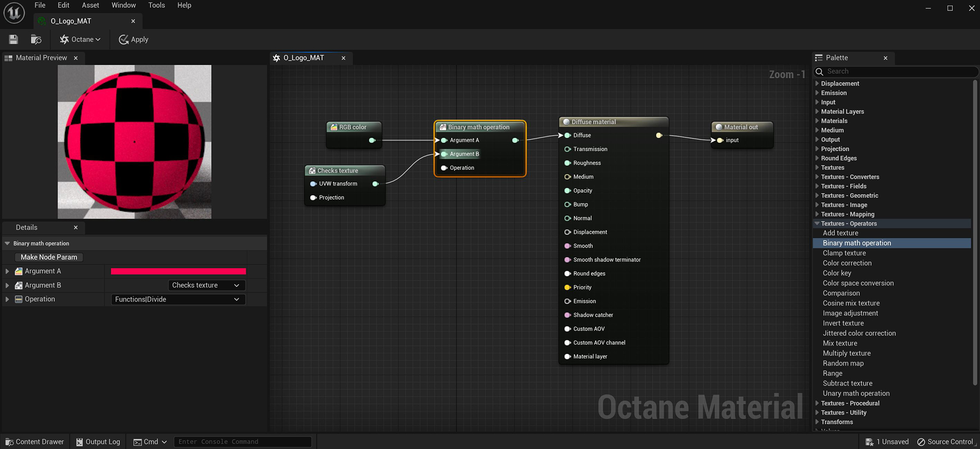Click the Material out input pin
980x449 pixels.
point(720,141)
